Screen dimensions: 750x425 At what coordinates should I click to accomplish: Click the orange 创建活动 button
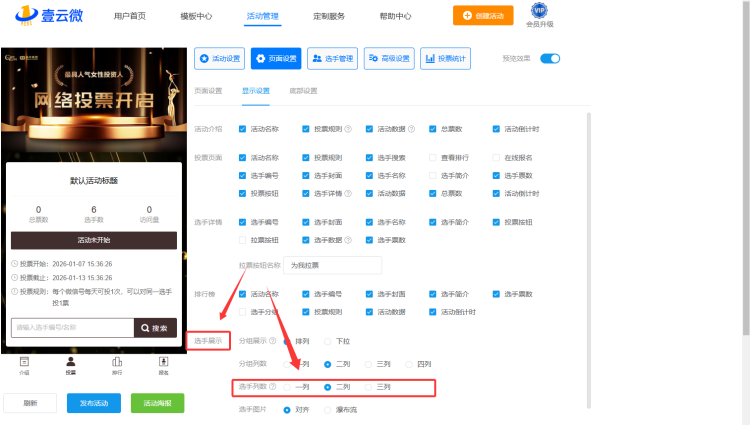tap(483, 16)
